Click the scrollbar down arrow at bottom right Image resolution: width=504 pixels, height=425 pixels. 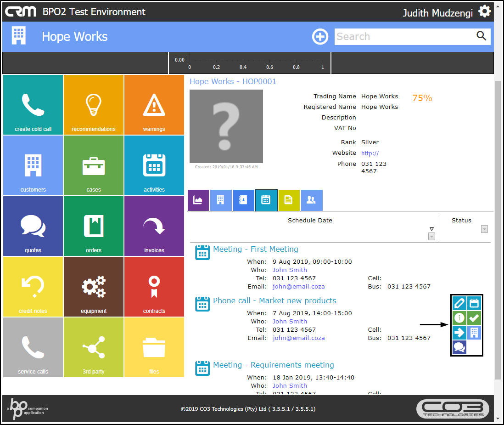[x=498, y=419]
